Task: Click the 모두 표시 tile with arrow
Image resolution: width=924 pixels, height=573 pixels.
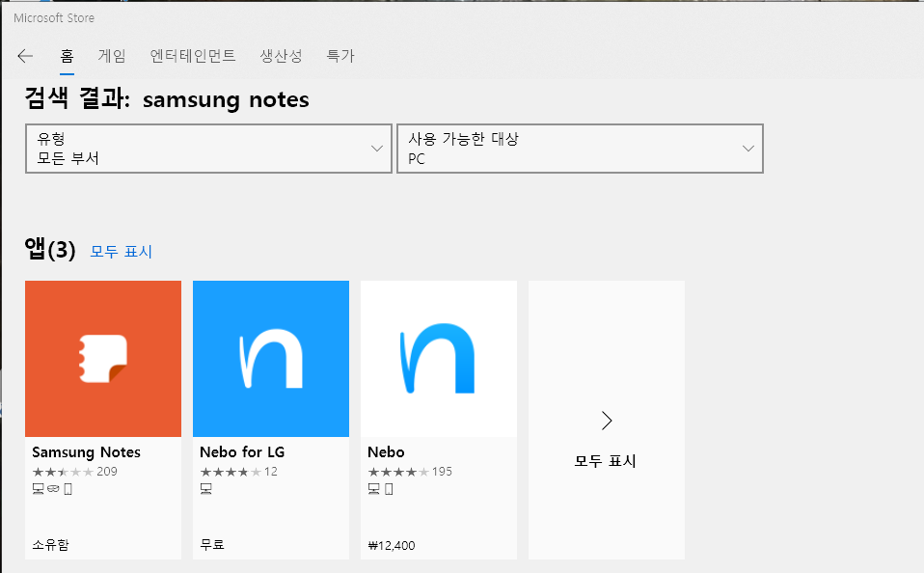Action: click(x=607, y=420)
